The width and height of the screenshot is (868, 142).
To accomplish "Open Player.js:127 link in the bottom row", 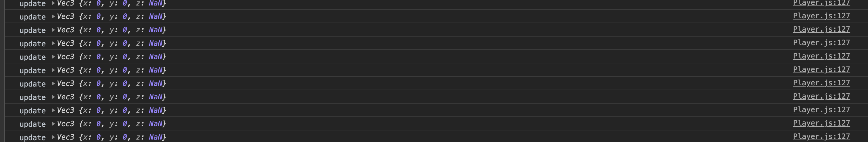I will pos(821,137).
